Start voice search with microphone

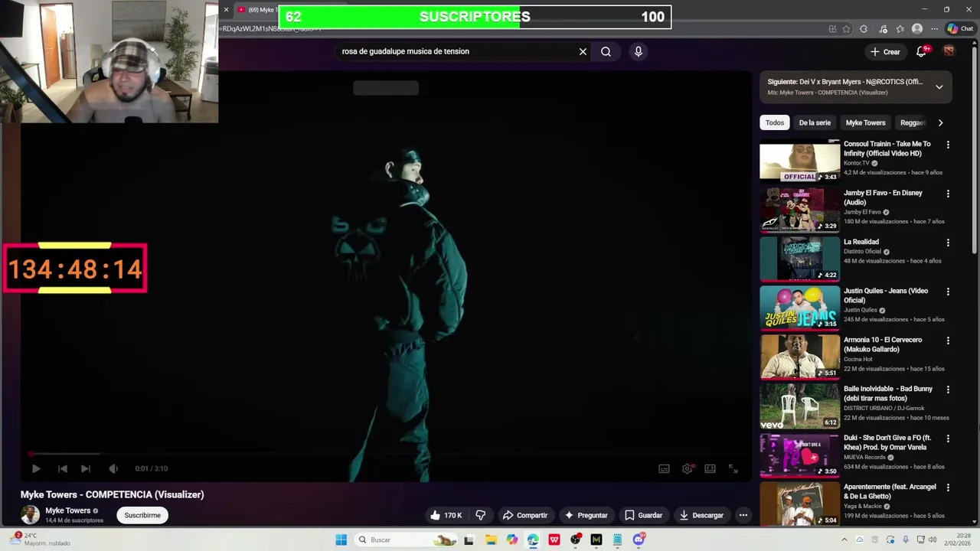(638, 51)
